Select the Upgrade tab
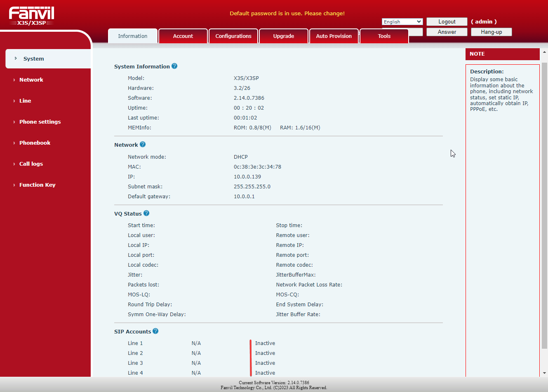The image size is (548, 392). tap(283, 36)
